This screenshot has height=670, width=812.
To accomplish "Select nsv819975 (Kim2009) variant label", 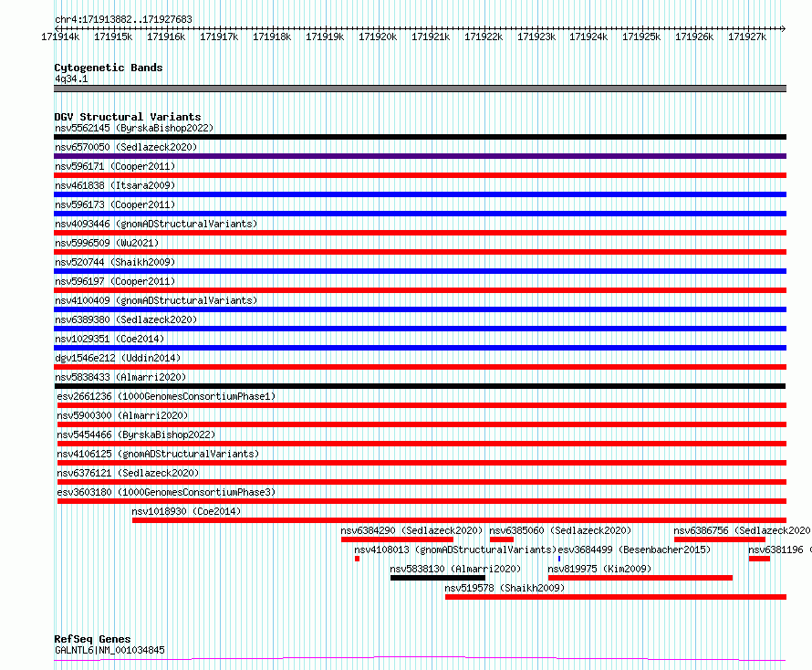I will pyautogui.click(x=599, y=569).
